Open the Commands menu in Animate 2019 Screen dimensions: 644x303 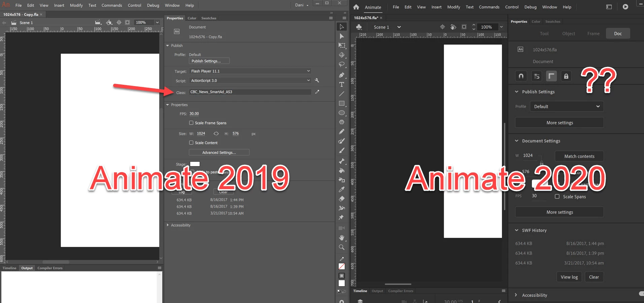pyautogui.click(x=112, y=5)
